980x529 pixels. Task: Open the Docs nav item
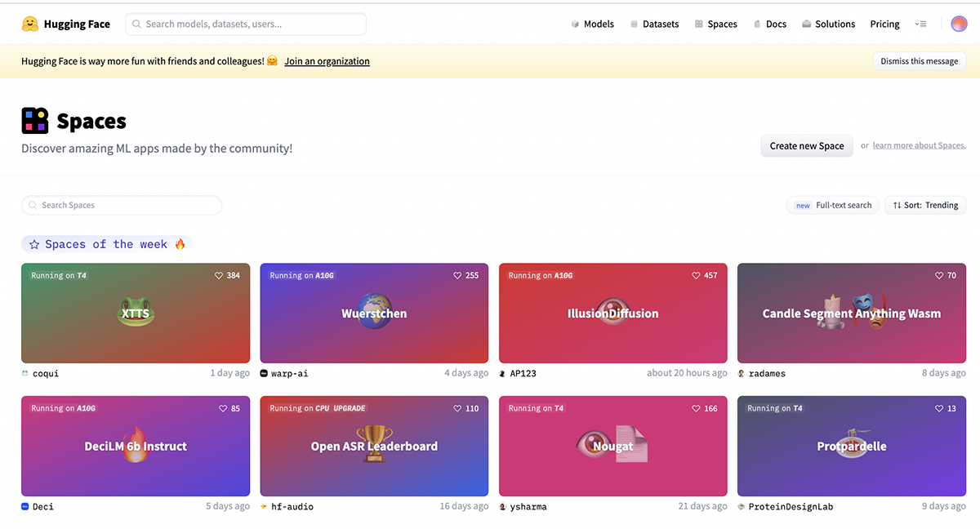pyautogui.click(x=769, y=24)
